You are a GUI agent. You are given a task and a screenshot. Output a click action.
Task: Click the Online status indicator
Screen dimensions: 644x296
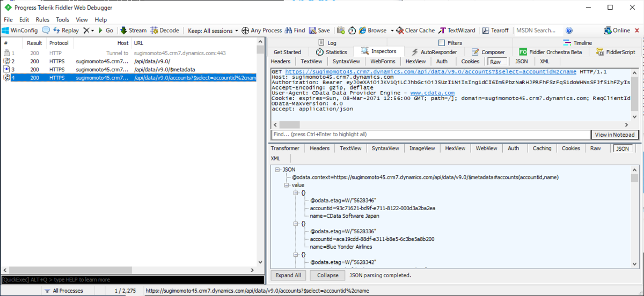pos(617,31)
